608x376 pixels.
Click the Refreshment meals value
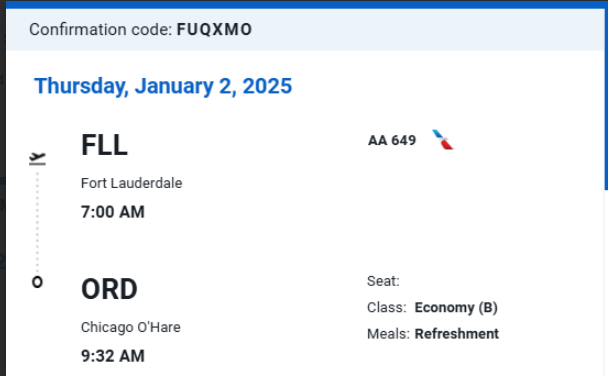click(x=457, y=334)
